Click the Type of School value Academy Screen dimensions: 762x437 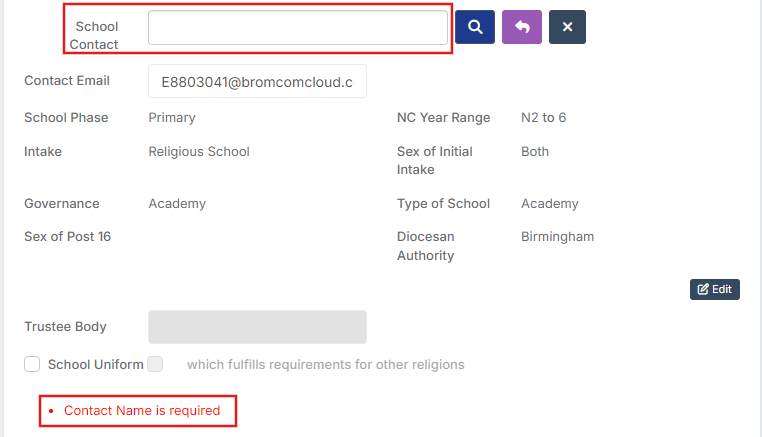(550, 204)
